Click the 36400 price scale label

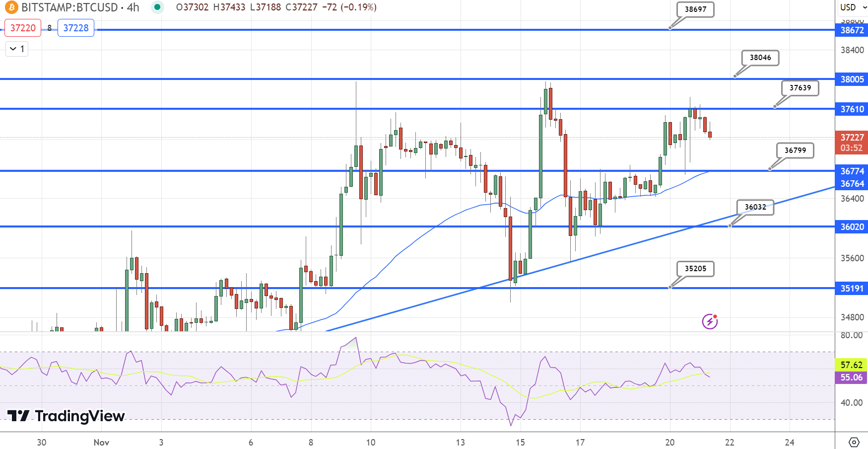(852, 199)
